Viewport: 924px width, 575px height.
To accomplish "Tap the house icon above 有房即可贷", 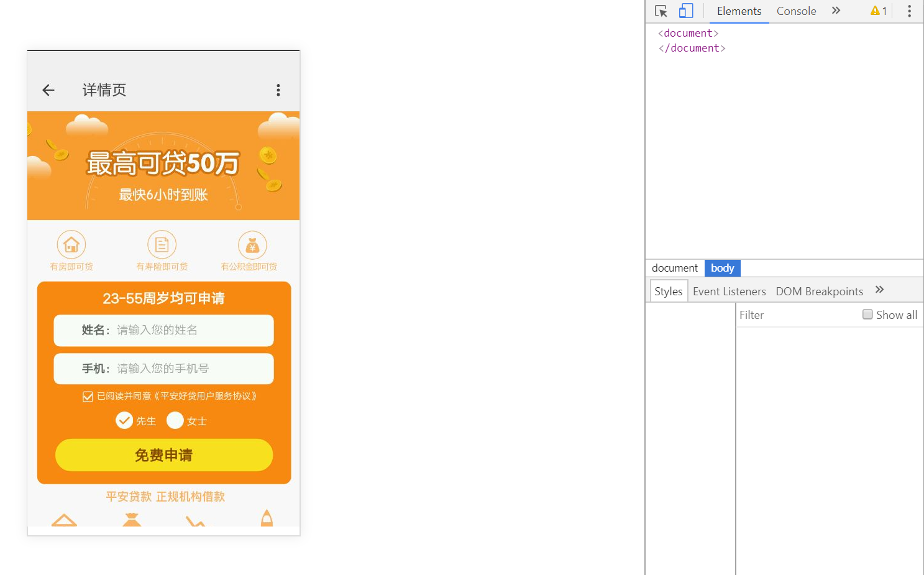I will pos(71,244).
